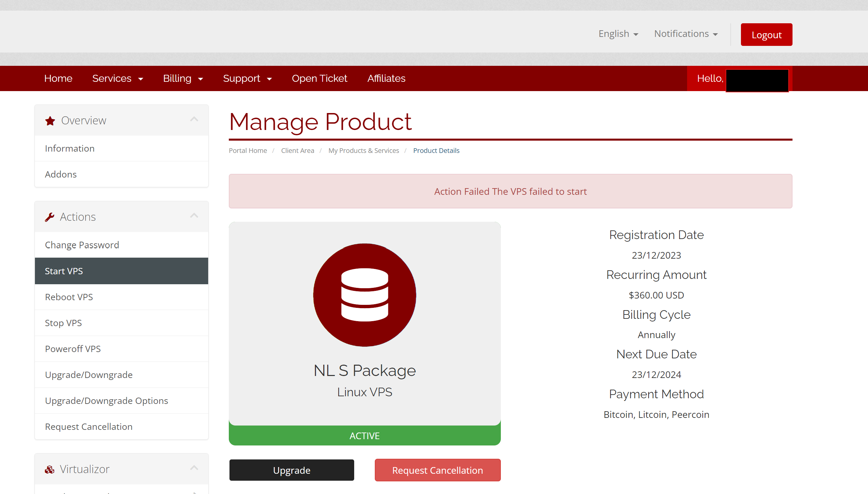Click the Registration Date label
This screenshot has width=868, height=494.
656,235
